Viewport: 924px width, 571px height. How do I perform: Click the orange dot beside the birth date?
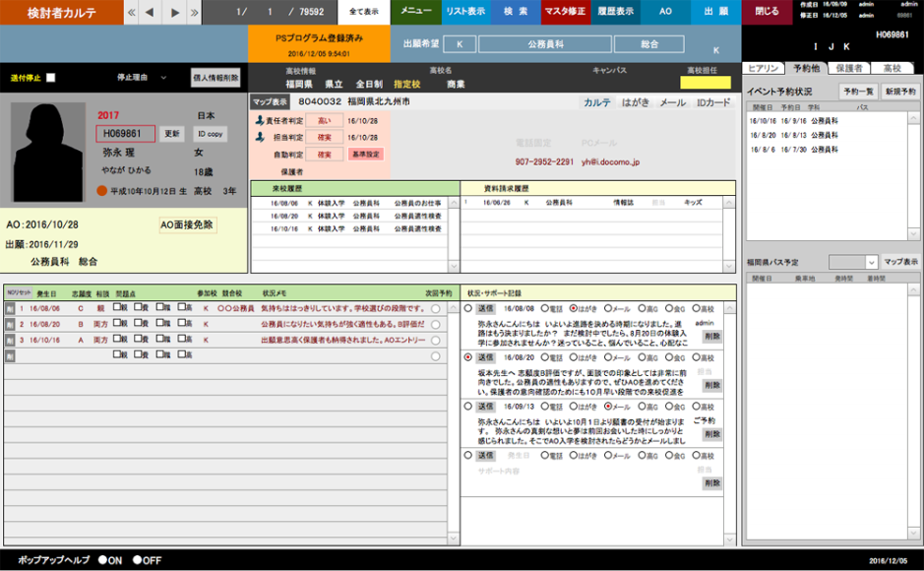[x=100, y=191]
